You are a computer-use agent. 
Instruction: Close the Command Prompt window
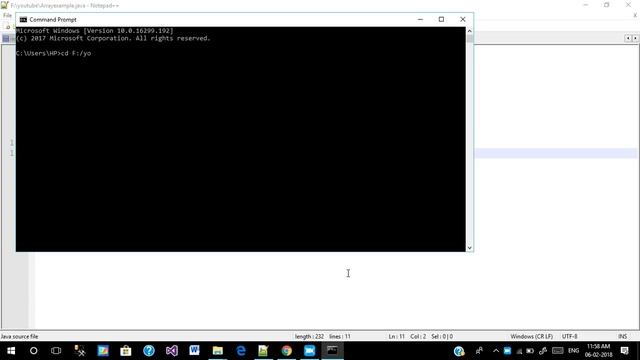pos(462,19)
